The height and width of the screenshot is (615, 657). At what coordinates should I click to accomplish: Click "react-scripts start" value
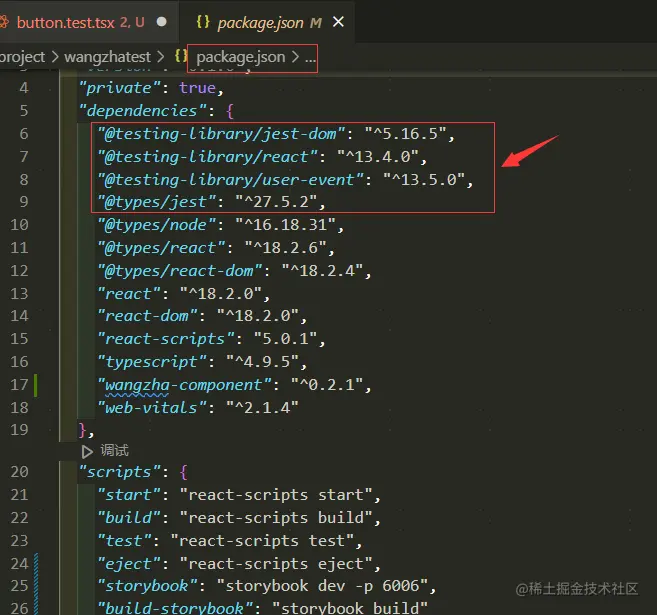click(276, 496)
